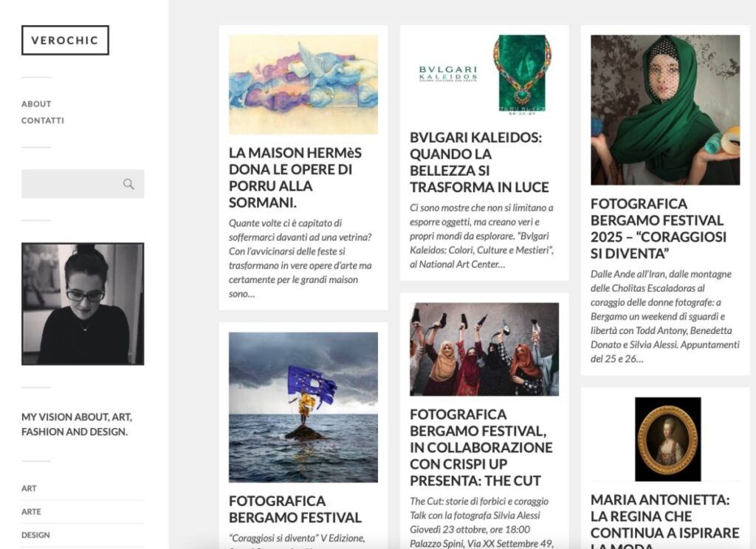Open the Design category
The height and width of the screenshot is (549, 756).
pos(35,534)
